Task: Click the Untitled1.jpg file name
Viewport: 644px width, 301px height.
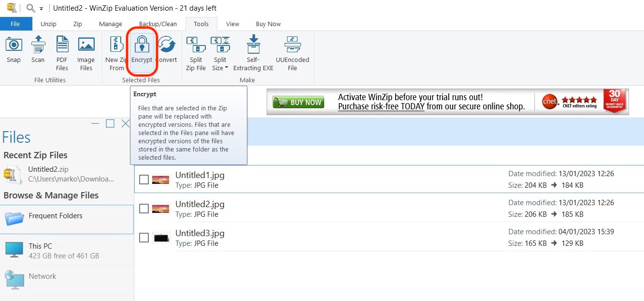Action: [x=200, y=175]
